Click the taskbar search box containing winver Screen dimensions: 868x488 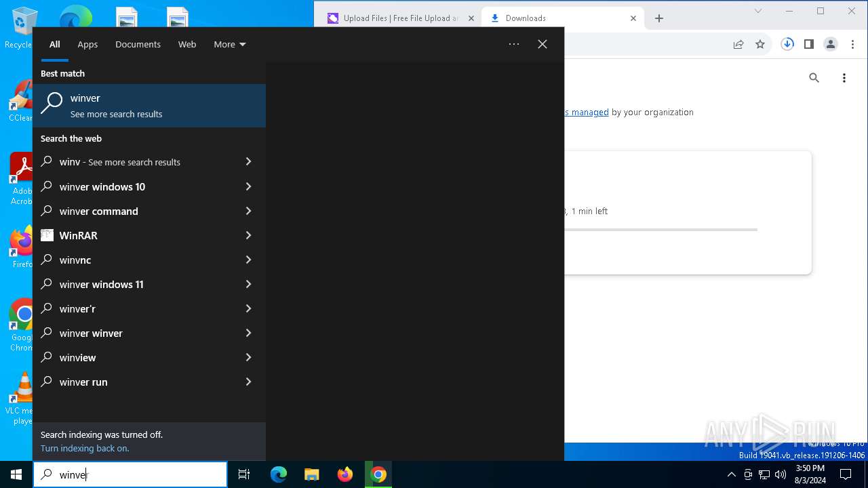130,474
